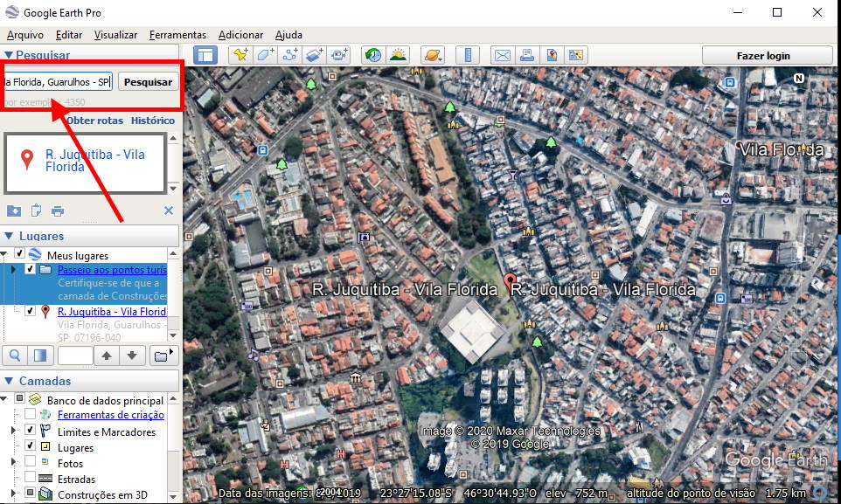Screen dimensions: 841x504
Task: Click the Camadas panel scrollbar down arrow
Action: pos(173,496)
